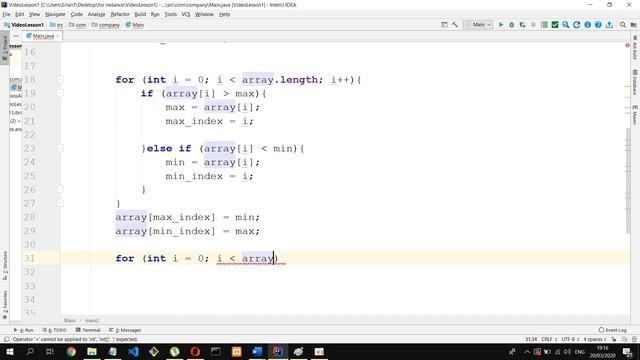Open the VCS menu
This screenshot has height=360, width=640.
[186, 14]
